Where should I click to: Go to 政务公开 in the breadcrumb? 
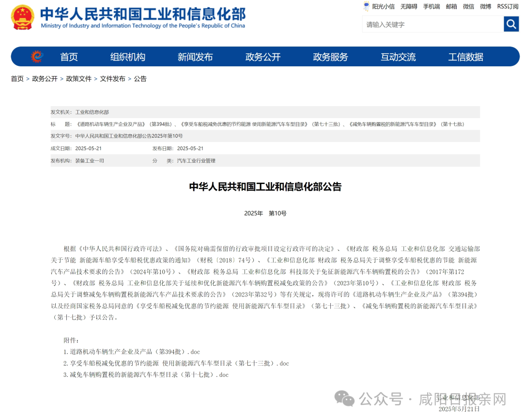(x=45, y=79)
